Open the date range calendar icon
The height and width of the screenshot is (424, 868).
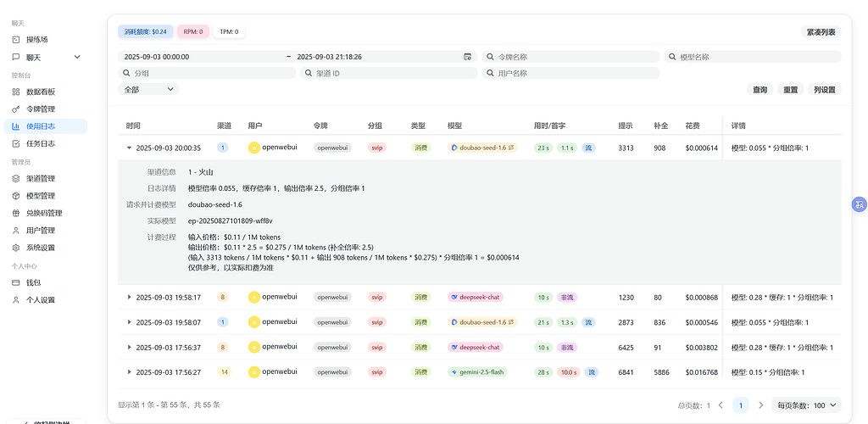468,57
